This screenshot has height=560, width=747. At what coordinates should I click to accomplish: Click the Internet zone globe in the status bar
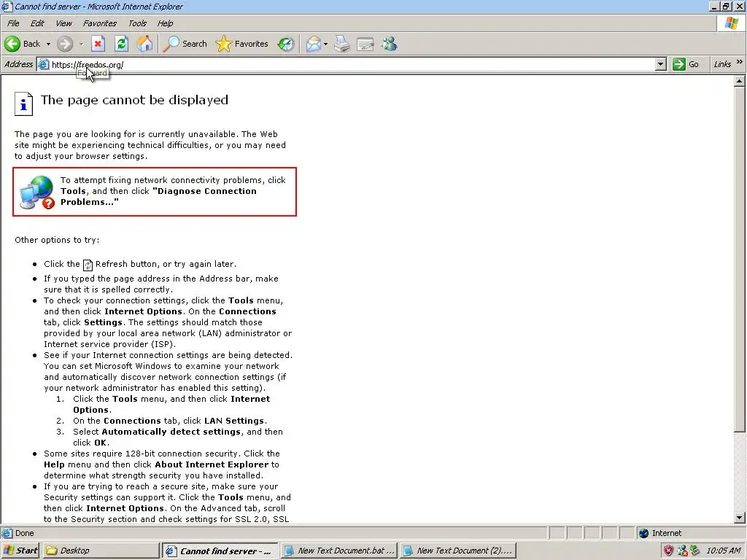643,533
